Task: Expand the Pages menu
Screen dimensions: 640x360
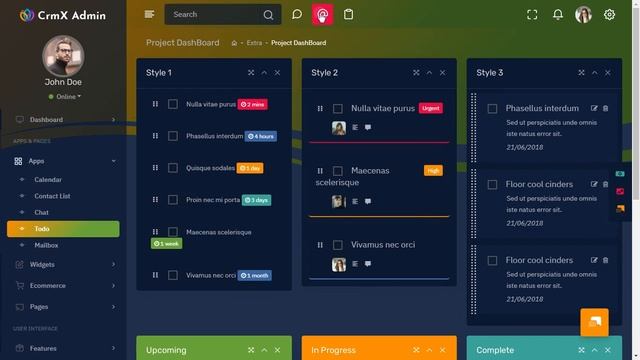Action: tap(113, 307)
